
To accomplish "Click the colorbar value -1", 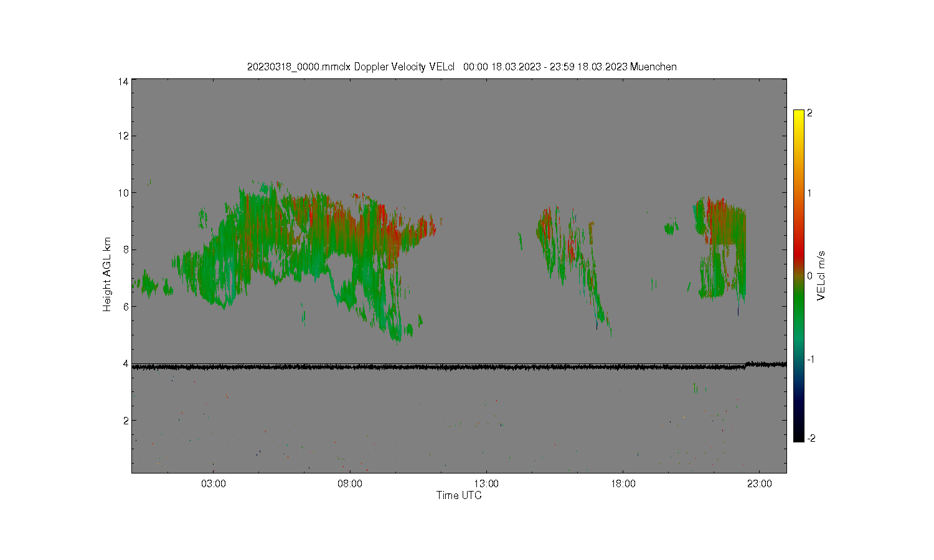I will coord(809,360).
